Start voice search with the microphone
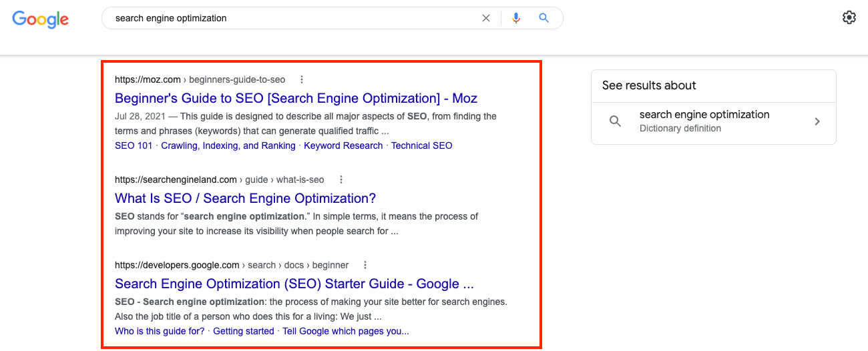Image resolution: width=868 pixels, height=351 pixels. click(x=515, y=18)
